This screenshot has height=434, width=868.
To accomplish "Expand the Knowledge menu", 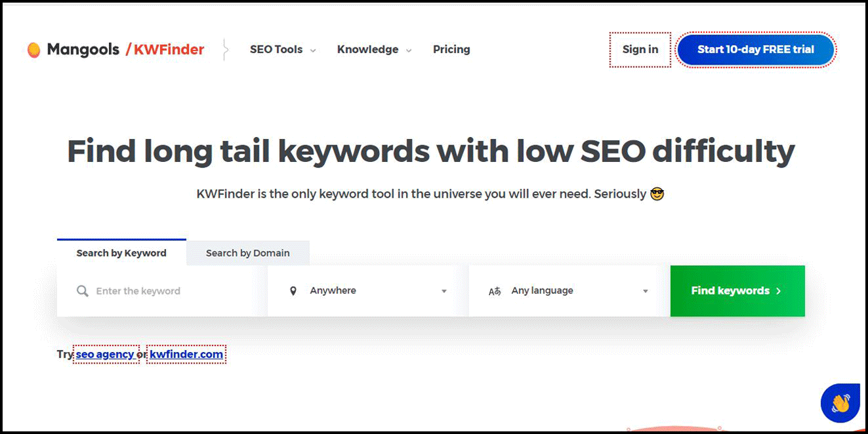I will coord(374,50).
